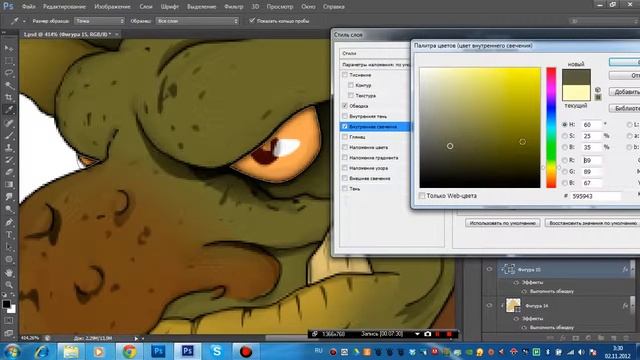640x360 pixels.
Task: Select the Healing Brush tool
Action: tap(9, 123)
